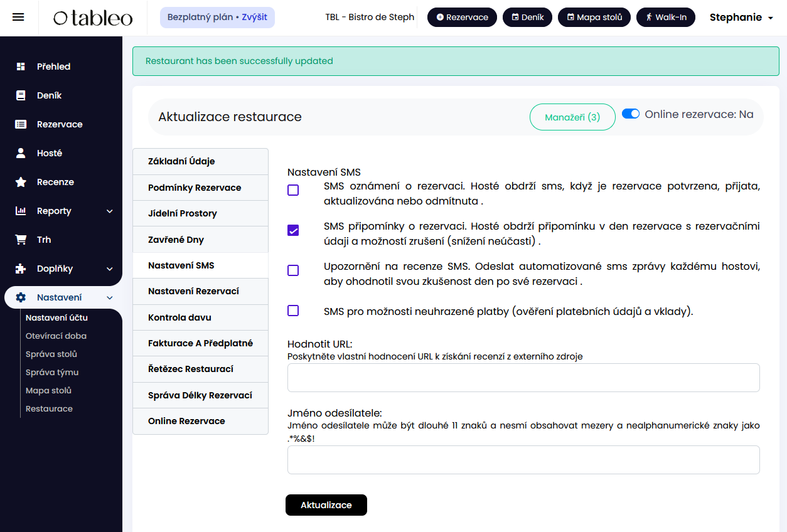Open Správa Délky Rezervací tab

click(200, 395)
